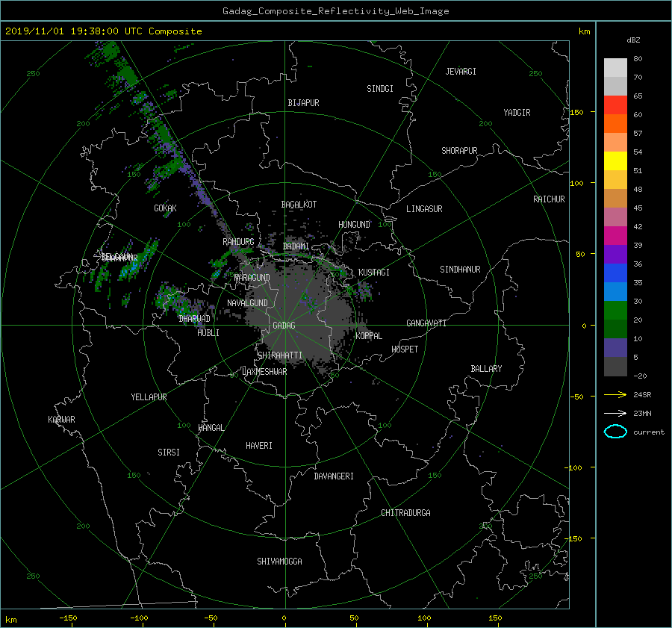
Task: Click the 23MN legend text
Action: click(x=642, y=414)
